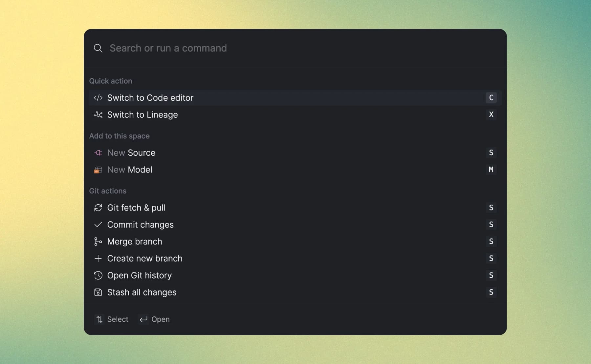Click the refresh arrows icon for Git fetch
591x364 pixels.
click(x=98, y=208)
